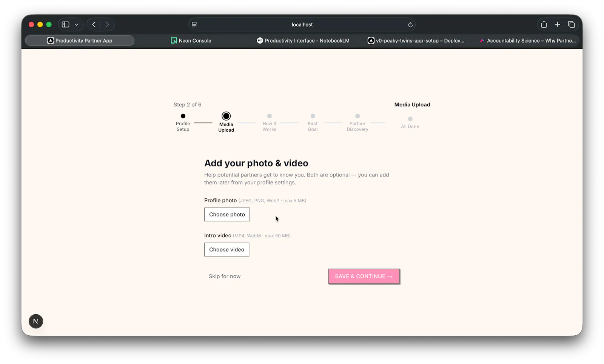604x364 pixels.
Task: Click the 'Add your photo & video' heading
Action: [x=256, y=163]
